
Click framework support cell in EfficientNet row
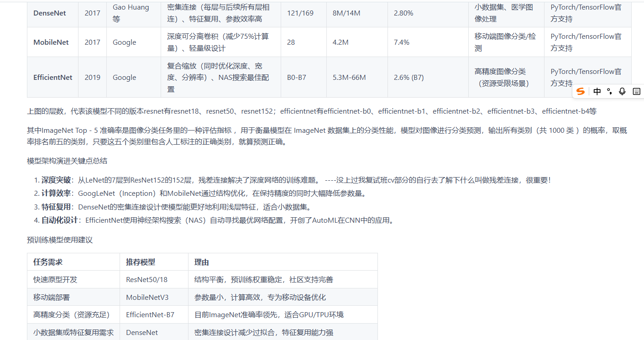pyautogui.click(x=588, y=78)
